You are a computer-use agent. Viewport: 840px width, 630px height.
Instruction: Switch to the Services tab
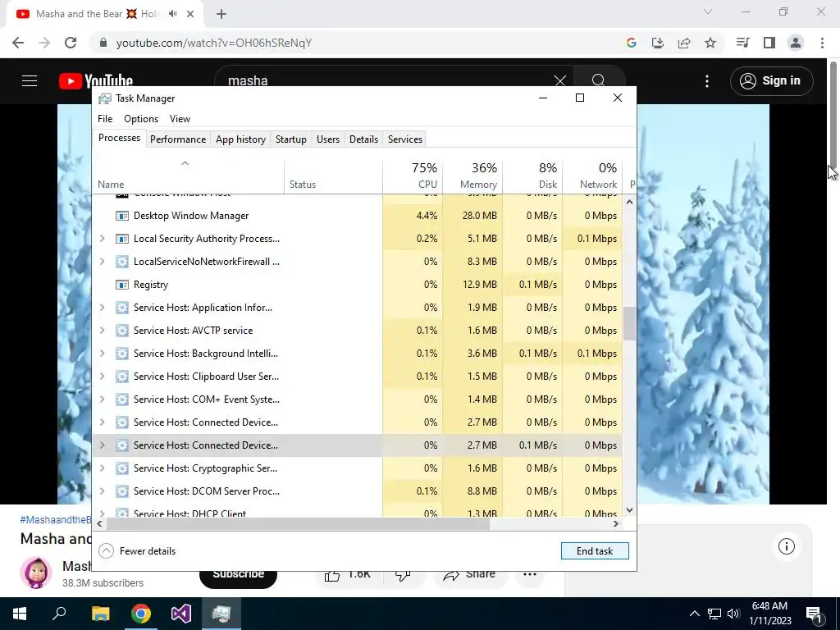(x=405, y=139)
